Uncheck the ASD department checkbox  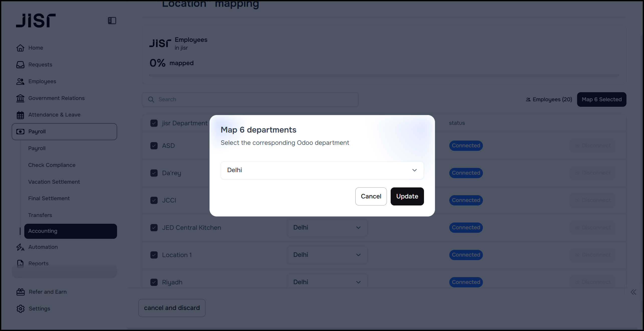tap(154, 146)
